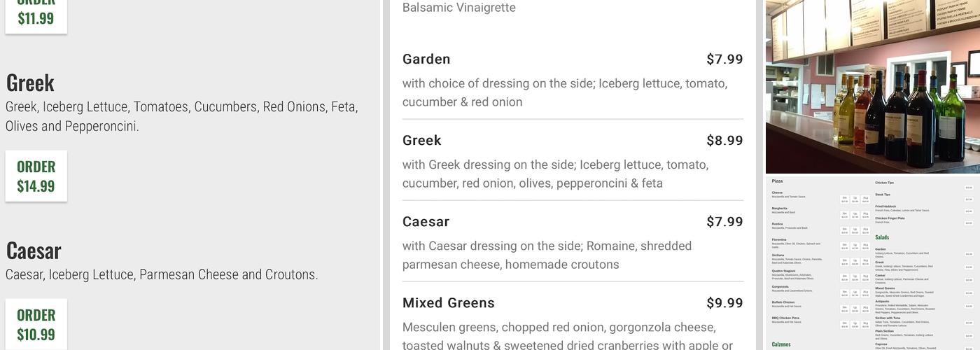This screenshot has height=350, width=980.
Task: Click the $8.99 price label
Action: click(724, 141)
